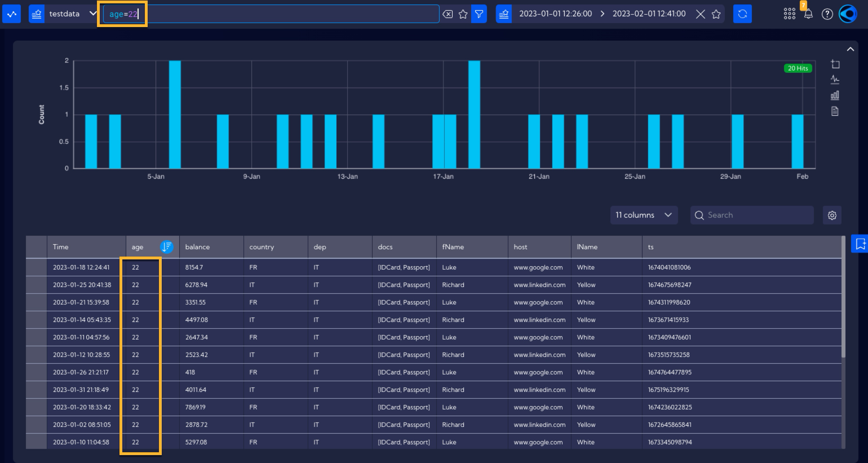Image resolution: width=868 pixels, height=463 pixels.
Task: Click the table vertical scrollbar
Action: pyautogui.click(x=843, y=297)
